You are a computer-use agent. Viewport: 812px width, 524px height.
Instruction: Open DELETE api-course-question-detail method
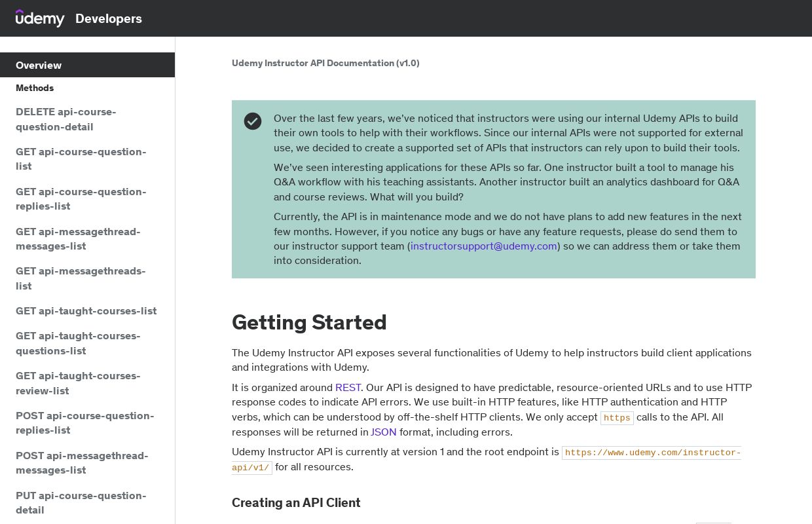click(66, 119)
